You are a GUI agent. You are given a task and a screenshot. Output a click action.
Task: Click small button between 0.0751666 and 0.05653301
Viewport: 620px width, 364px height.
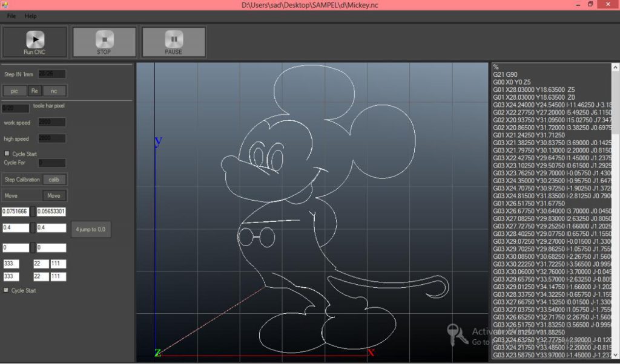(33, 212)
